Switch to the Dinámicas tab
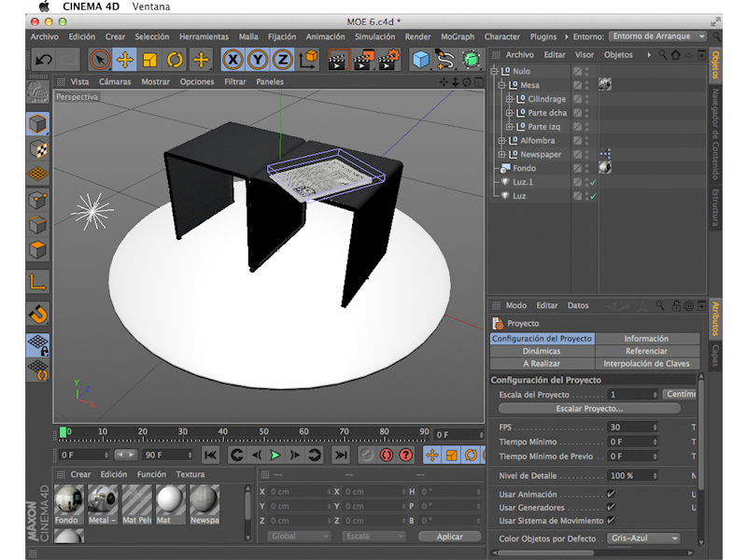The image size is (747, 560). pyautogui.click(x=542, y=351)
